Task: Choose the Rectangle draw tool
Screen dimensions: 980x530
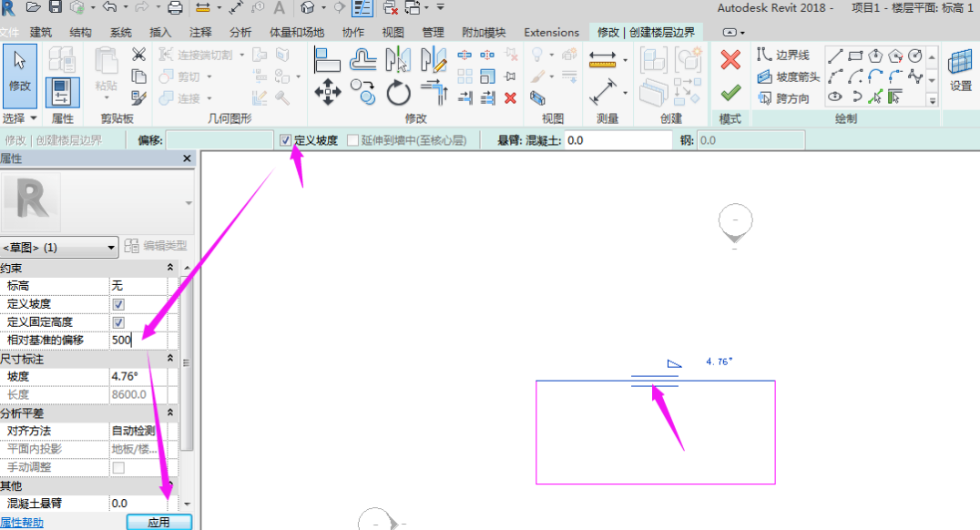Action: click(x=855, y=56)
